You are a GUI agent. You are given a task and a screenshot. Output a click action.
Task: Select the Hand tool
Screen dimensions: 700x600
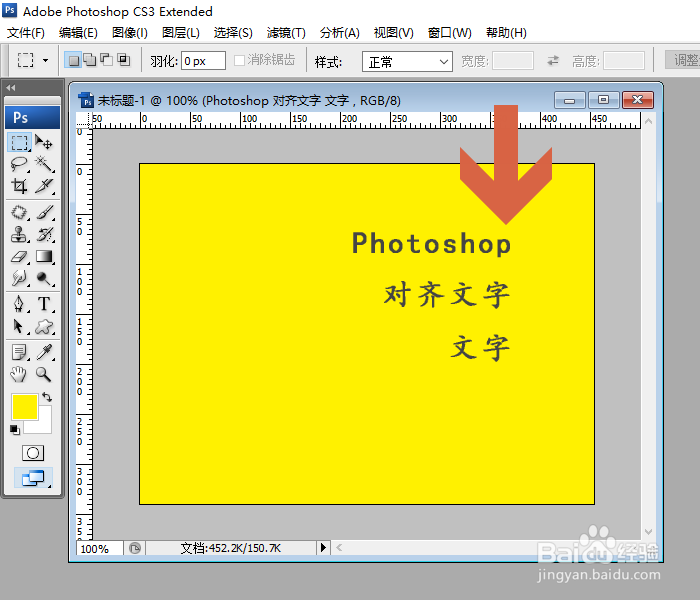tap(19, 374)
